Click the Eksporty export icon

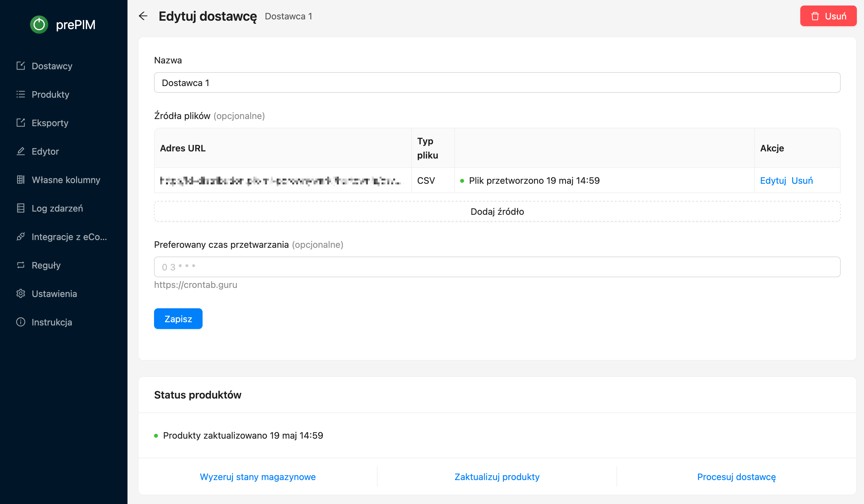[x=21, y=123]
